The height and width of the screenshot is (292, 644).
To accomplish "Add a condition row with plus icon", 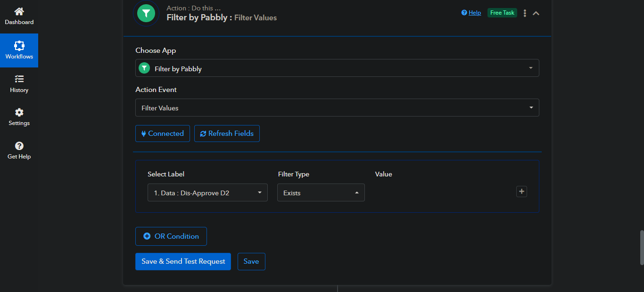I will click(x=521, y=192).
